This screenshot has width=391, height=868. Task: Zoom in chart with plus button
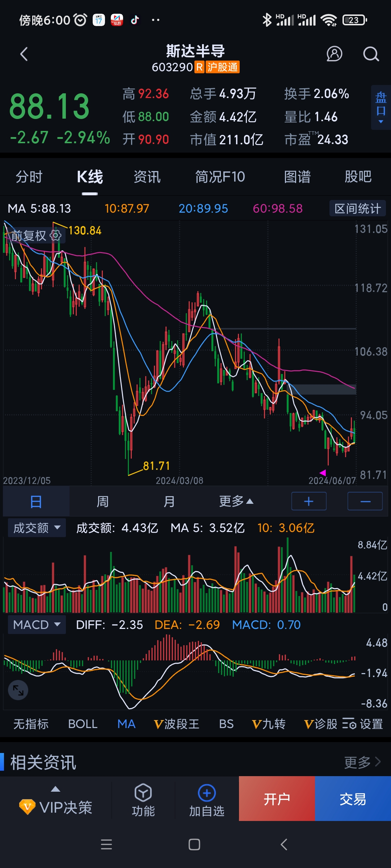tap(309, 501)
